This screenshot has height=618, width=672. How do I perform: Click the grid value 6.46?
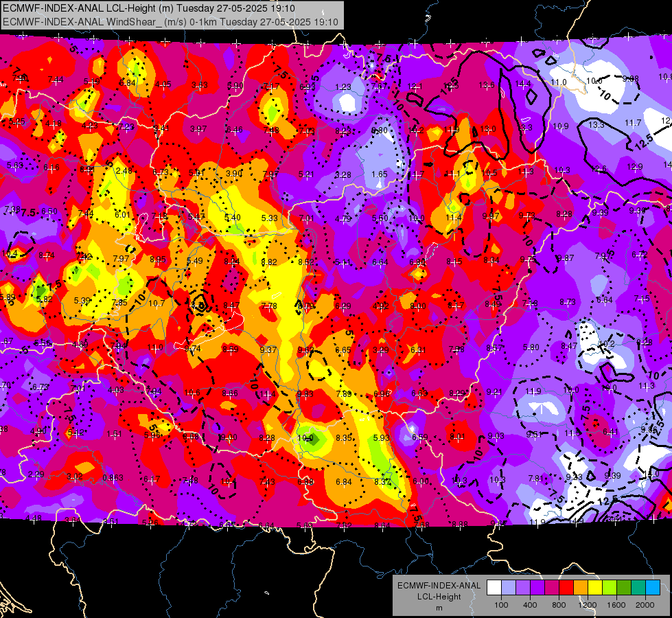pos(235,130)
